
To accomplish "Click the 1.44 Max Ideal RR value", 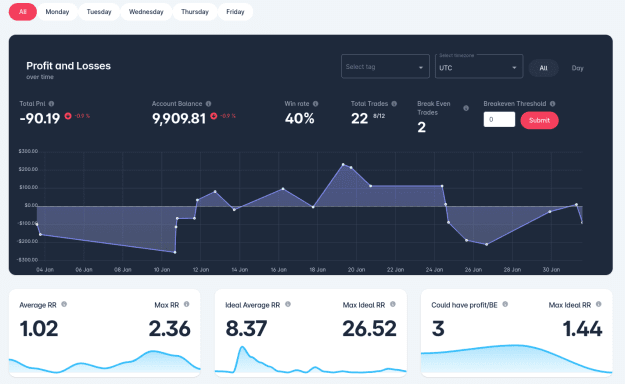I will click(582, 329).
